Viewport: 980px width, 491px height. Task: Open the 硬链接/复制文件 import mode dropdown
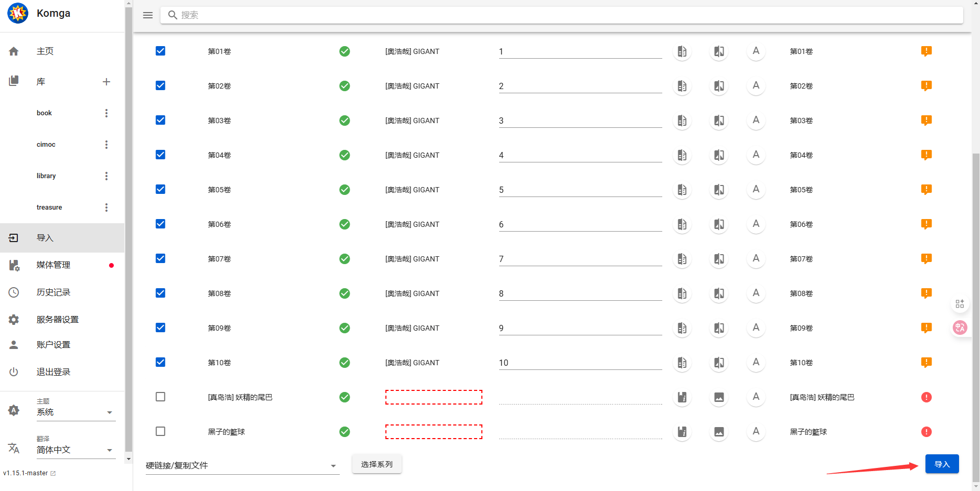[x=242, y=465]
